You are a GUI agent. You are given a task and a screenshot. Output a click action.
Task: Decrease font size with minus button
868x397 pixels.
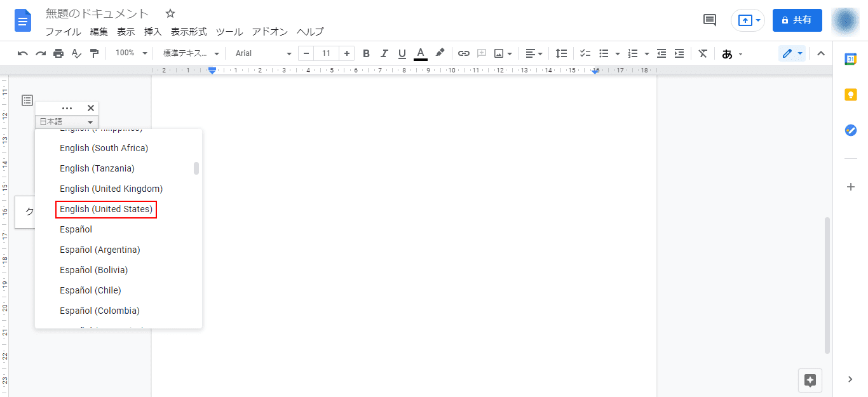tap(306, 53)
